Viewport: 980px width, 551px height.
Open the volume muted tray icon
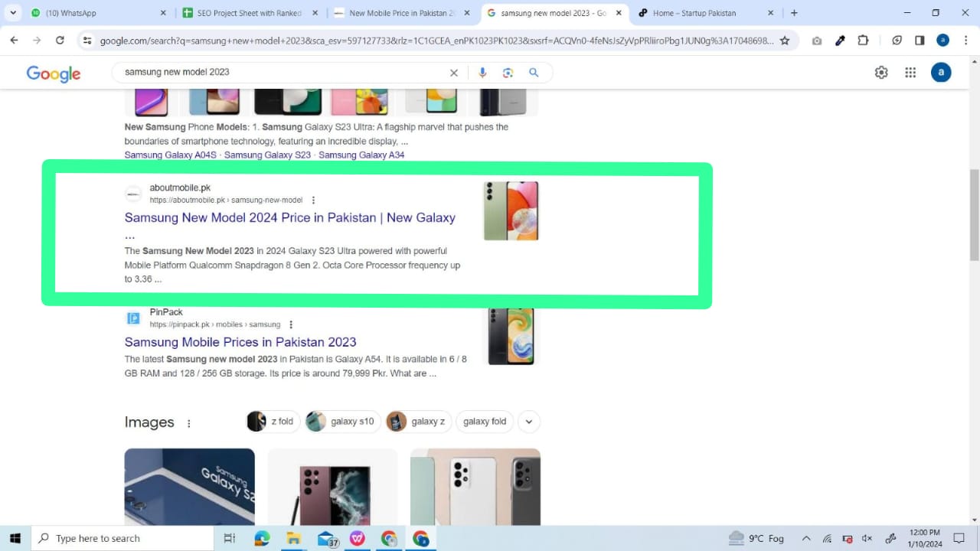[867, 539]
